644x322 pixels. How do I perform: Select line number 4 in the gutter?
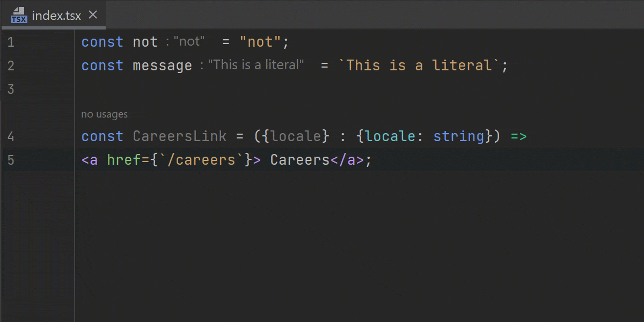tap(11, 136)
